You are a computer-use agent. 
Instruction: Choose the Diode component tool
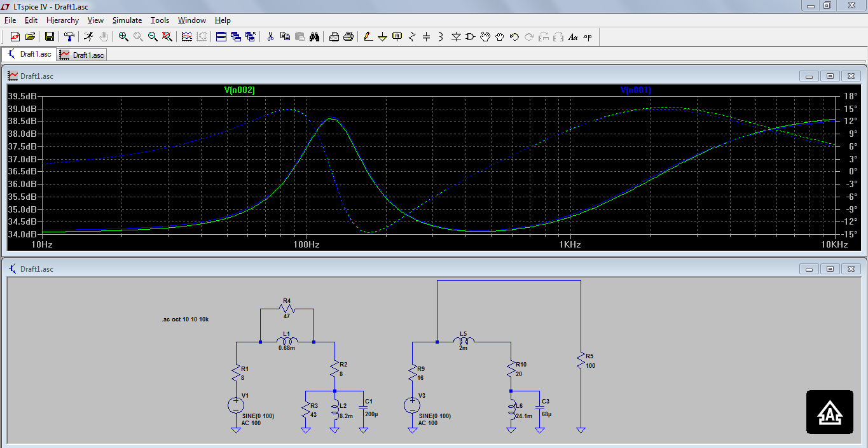click(x=456, y=37)
